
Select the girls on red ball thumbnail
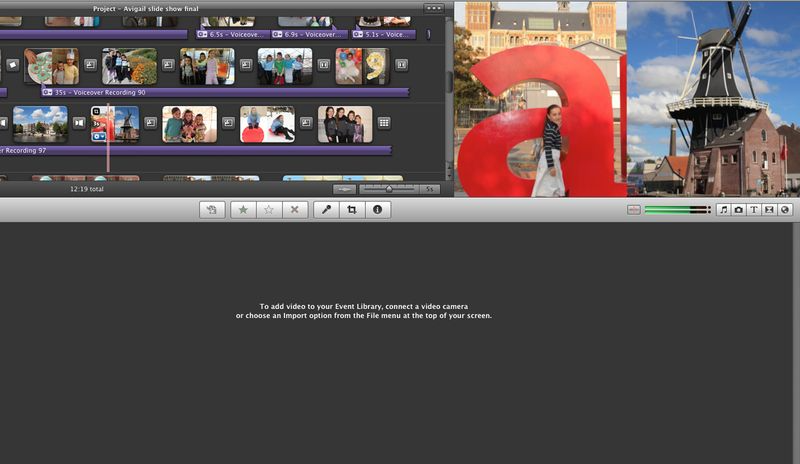coord(267,124)
